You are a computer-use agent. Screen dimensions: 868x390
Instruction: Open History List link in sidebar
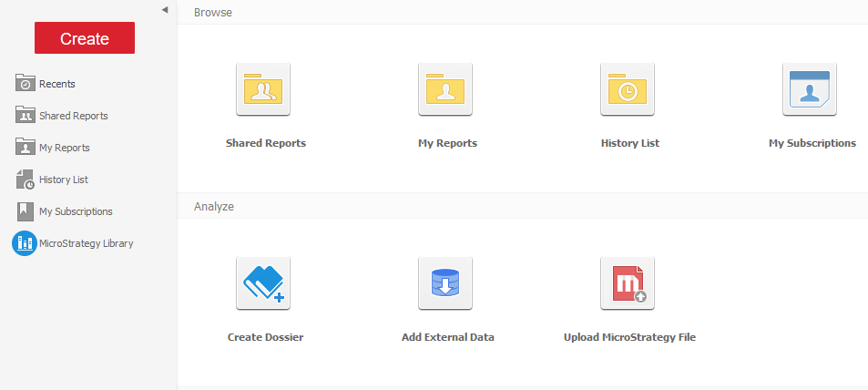pyautogui.click(x=64, y=180)
